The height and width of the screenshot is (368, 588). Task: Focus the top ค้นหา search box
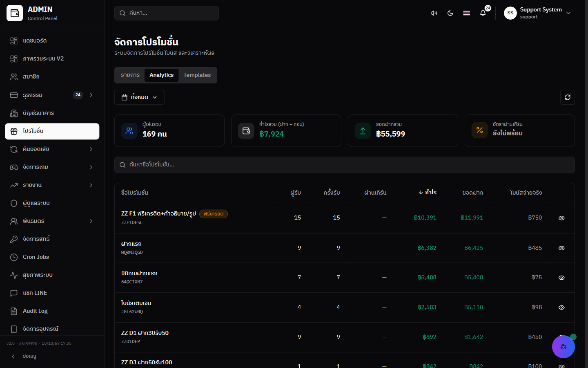tap(167, 13)
